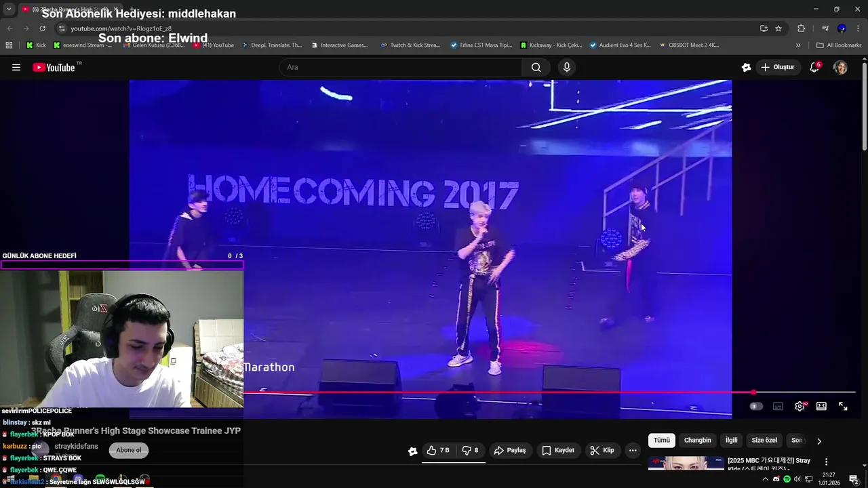The height and width of the screenshot is (488, 868).
Task: Select the Size özel filter chip
Action: 764,441
